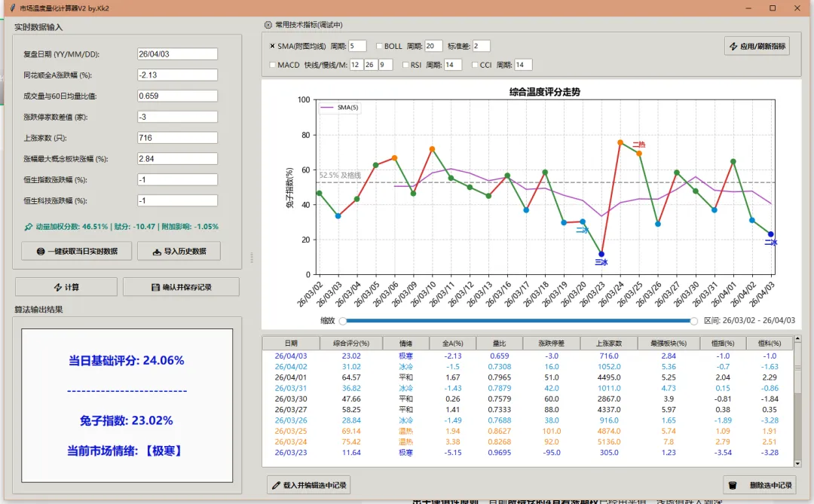Screen dimensions: 814x504
Task: Click the 成交量与60日均量比值 input field
Action: tap(178, 96)
